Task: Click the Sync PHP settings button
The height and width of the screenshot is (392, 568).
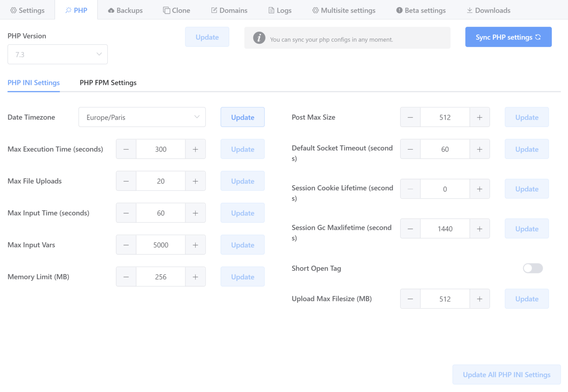Action: click(508, 37)
